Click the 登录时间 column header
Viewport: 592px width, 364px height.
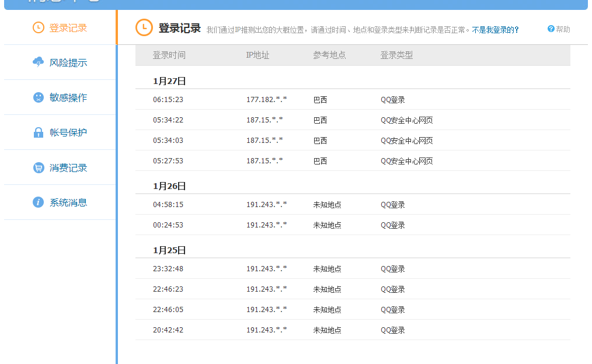pos(169,55)
